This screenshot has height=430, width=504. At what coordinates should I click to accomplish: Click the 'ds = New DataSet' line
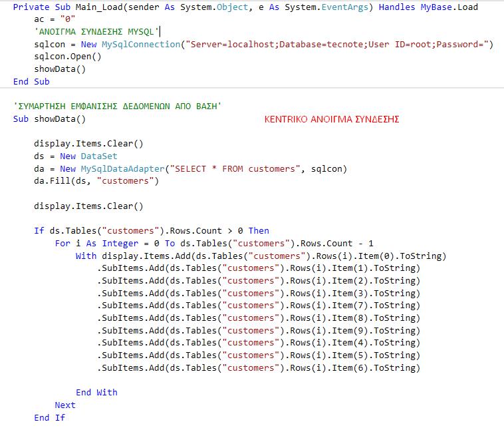click(76, 156)
